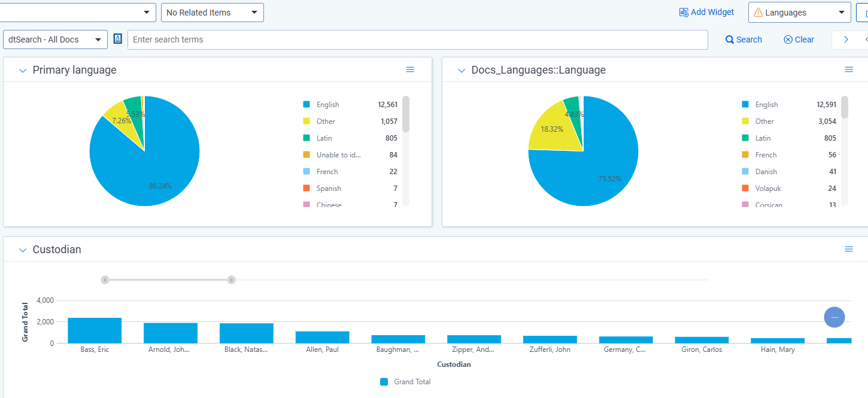This screenshot has height=398, width=868.
Task: Click the Baughman bar in Custodian chart
Action: coord(398,339)
